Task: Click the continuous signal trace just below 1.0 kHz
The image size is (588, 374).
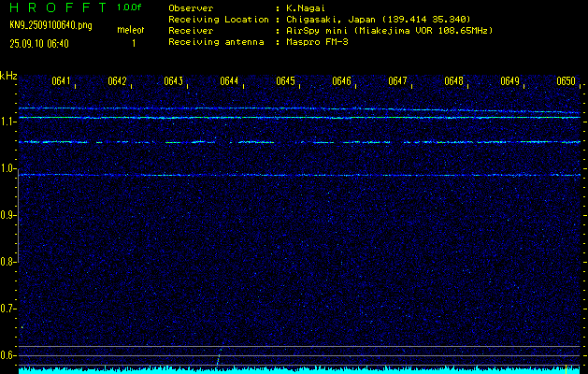Action: pos(299,175)
